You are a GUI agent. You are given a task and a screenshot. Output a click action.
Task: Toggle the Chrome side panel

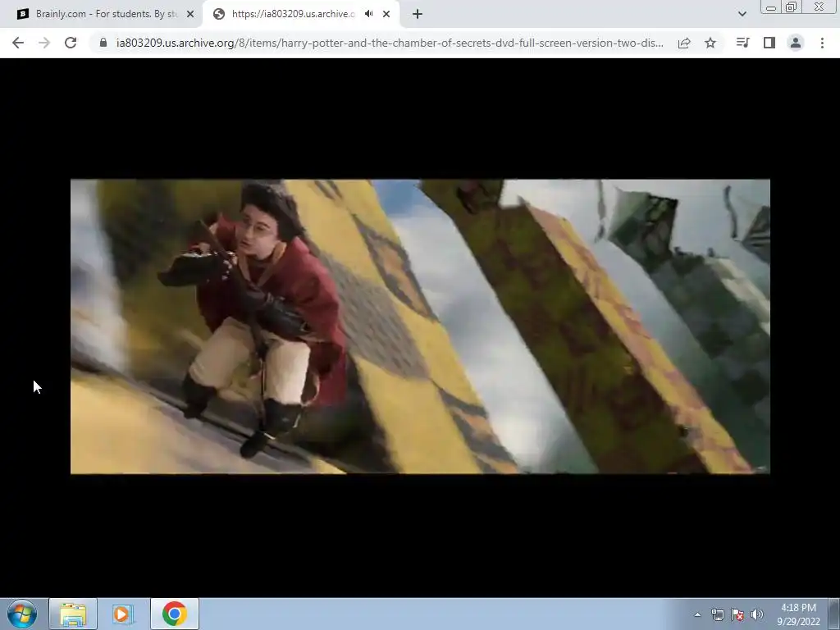(x=769, y=43)
